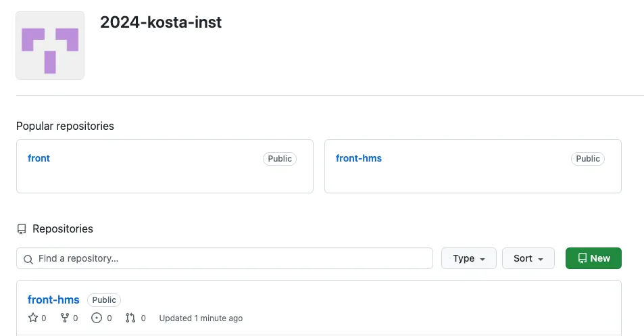Click the book icon on New button
Screen dimensions: 644x336
coord(582,258)
